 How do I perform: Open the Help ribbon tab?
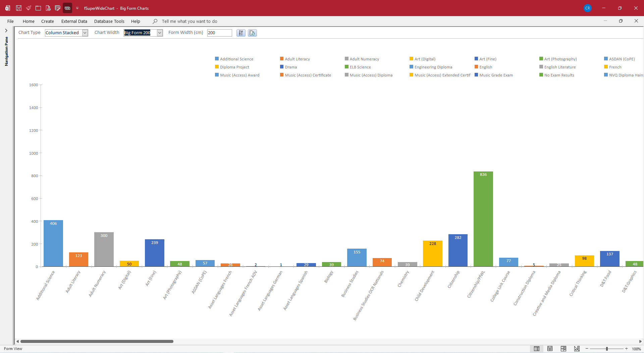click(x=136, y=21)
